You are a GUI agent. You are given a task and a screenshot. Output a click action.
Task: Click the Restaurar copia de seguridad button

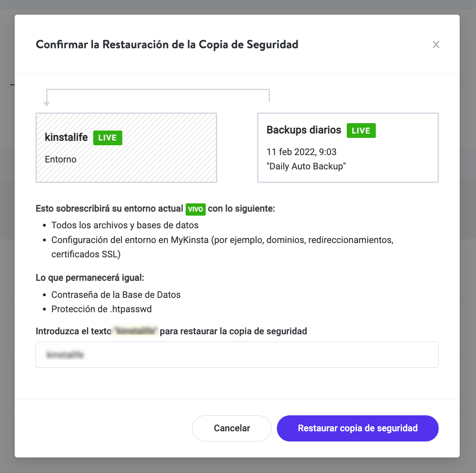click(357, 428)
